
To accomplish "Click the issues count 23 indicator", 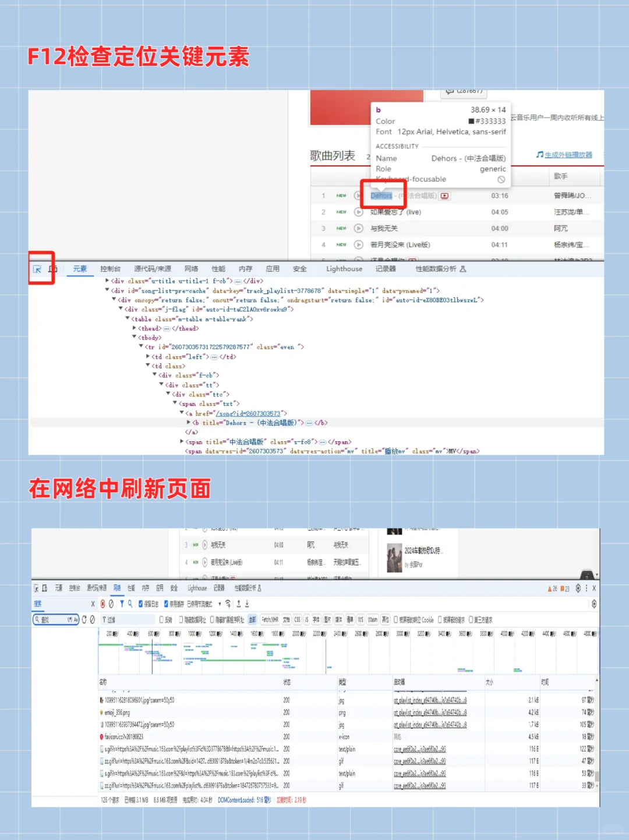I will [x=565, y=589].
